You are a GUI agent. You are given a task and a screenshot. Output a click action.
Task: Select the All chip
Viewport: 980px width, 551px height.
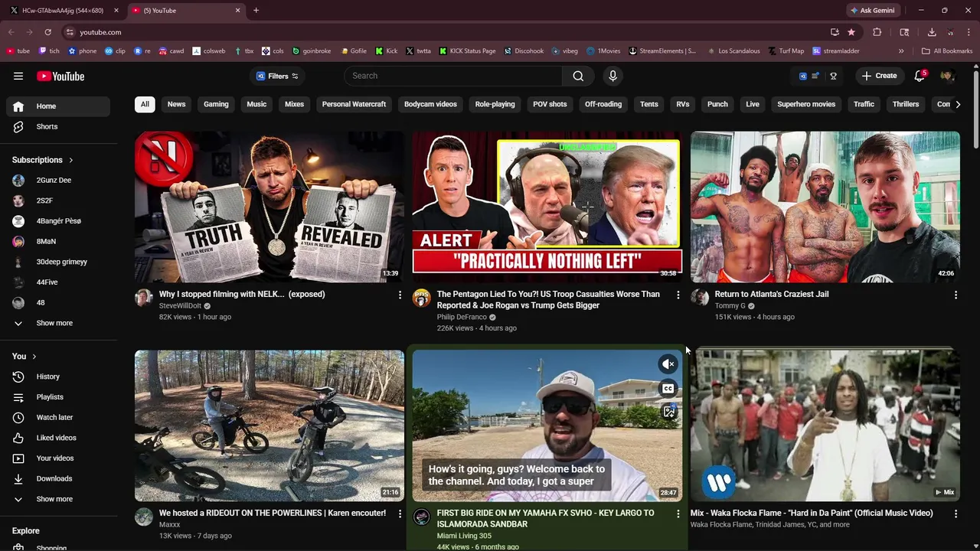coord(145,104)
